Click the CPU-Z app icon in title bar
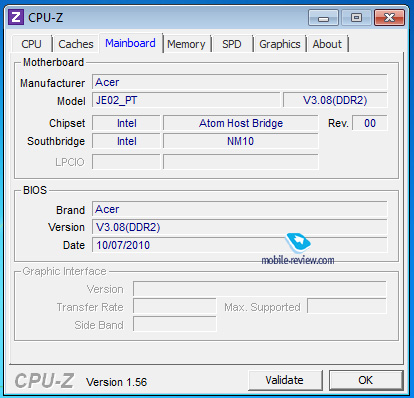The width and height of the screenshot is (414, 398). tap(16, 17)
